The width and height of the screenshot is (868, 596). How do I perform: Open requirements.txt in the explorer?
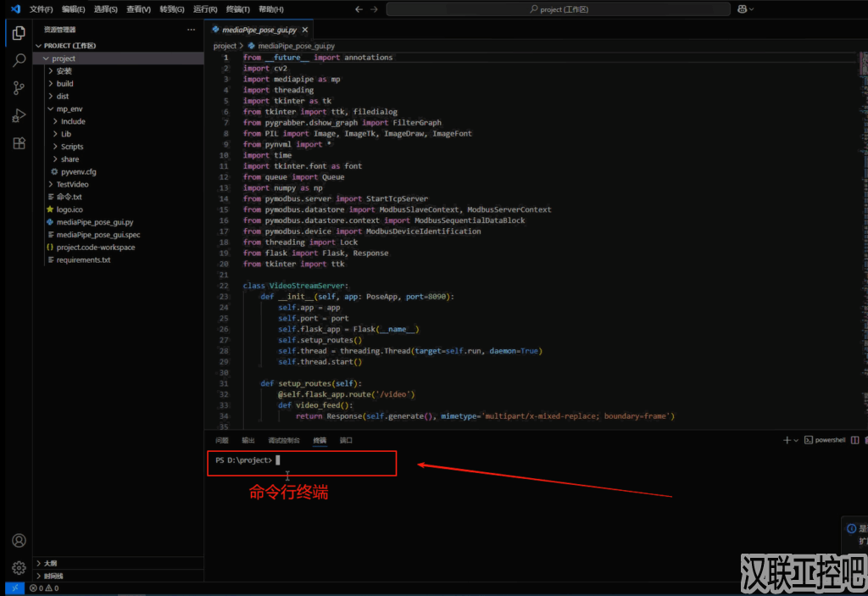pos(83,260)
